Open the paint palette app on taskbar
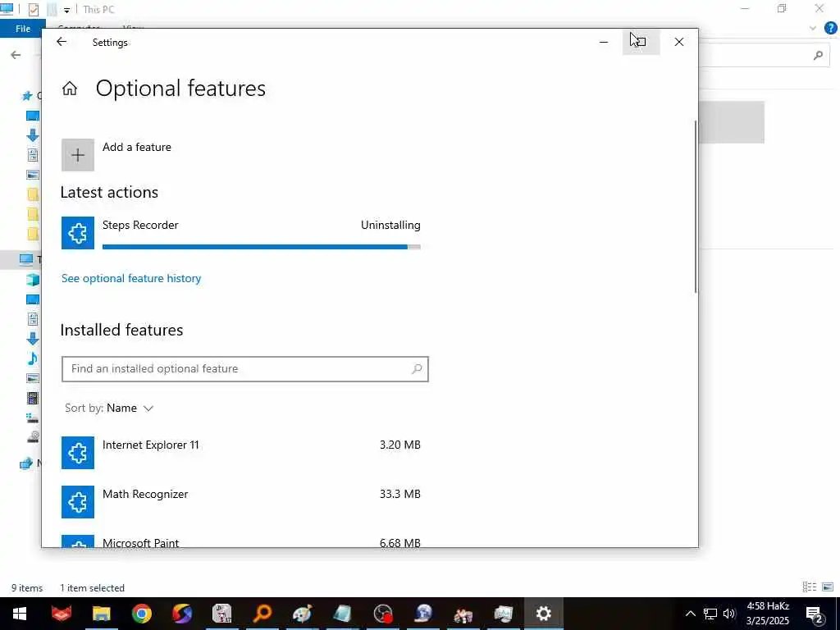Screen dimensions: 840x630 pos(303,614)
